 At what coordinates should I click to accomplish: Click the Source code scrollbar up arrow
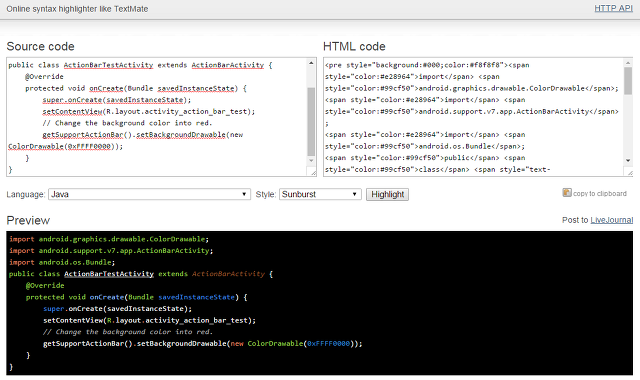click(x=311, y=63)
